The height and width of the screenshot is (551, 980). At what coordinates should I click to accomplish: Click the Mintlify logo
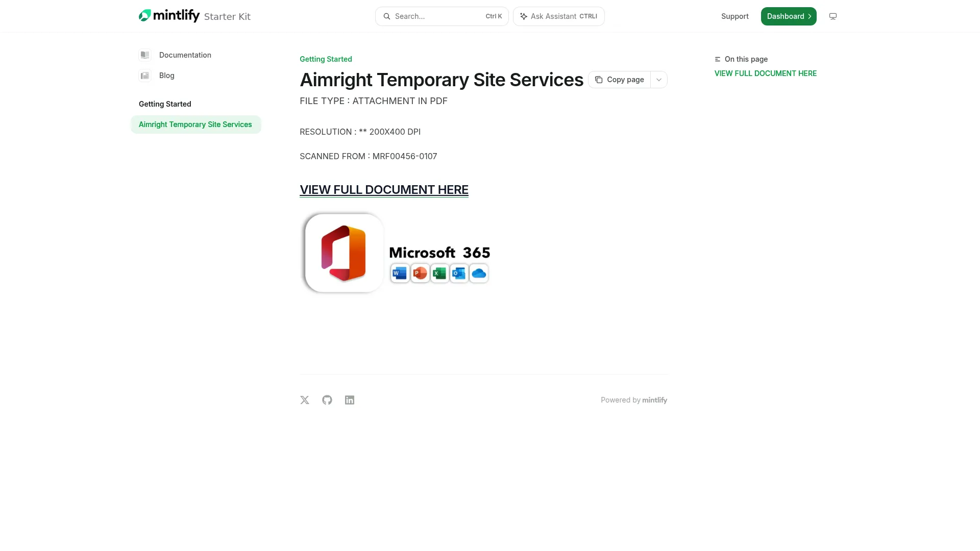[x=169, y=16]
